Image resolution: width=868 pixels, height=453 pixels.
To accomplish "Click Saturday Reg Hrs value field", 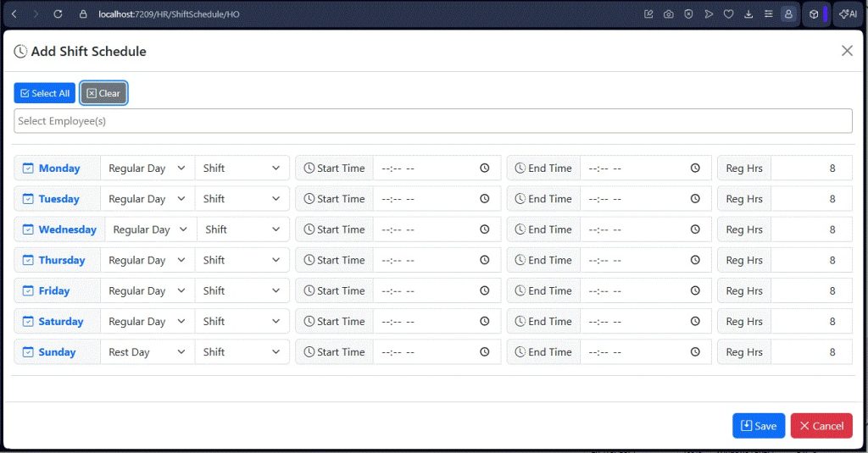I will pyautogui.click(x=811, y=322).
